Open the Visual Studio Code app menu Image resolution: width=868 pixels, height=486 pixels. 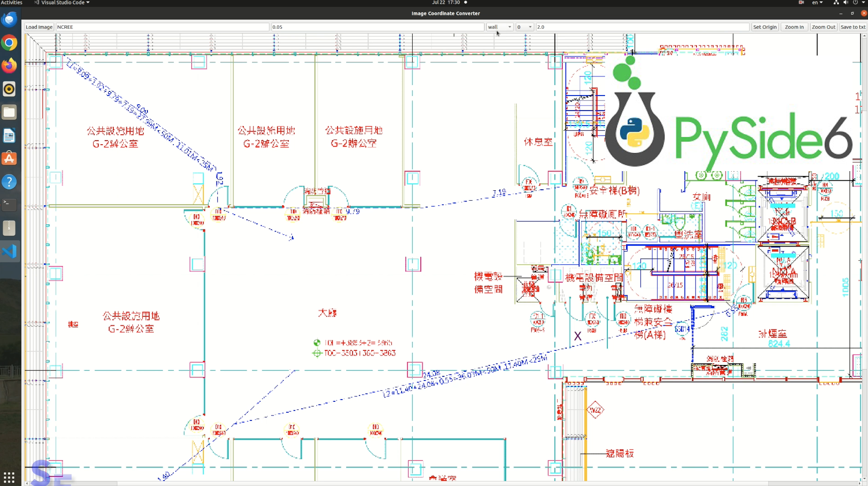point(62,2)
